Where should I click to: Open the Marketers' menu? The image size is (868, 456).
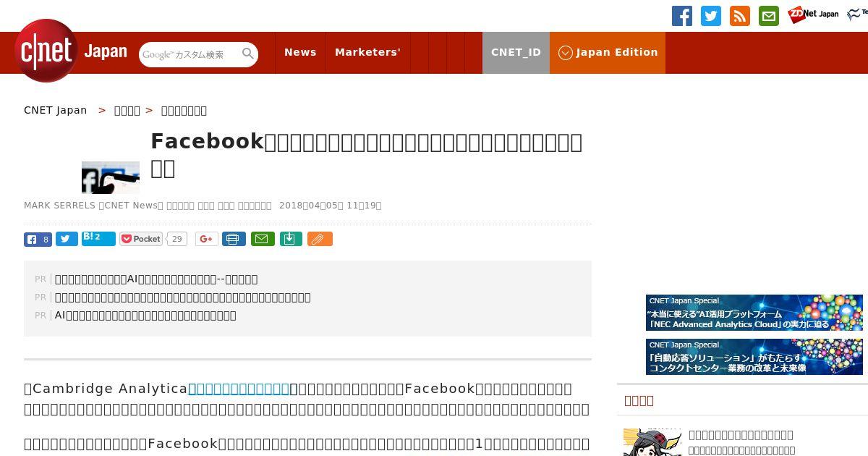(367, 52)
